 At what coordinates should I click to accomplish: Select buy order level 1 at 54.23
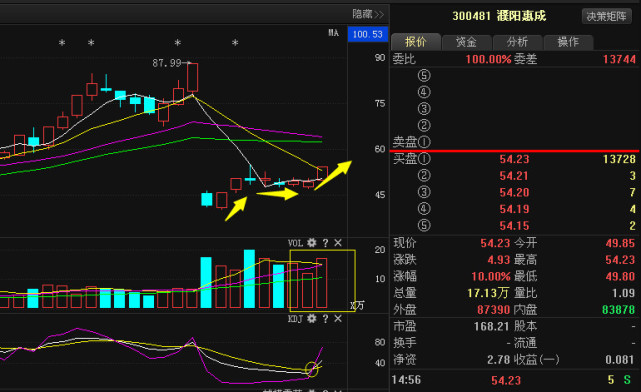point(515,159)
